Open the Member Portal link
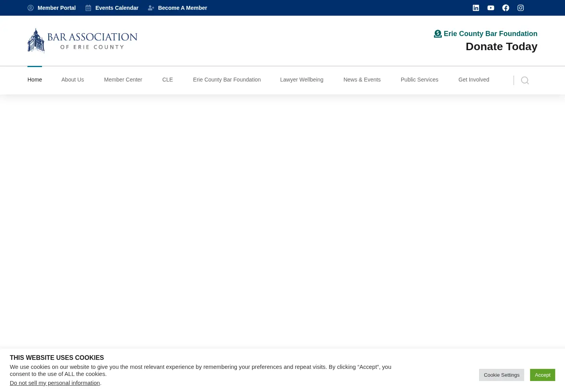The width and height of the screenshot is (565, 392). [x=56, y=8]
